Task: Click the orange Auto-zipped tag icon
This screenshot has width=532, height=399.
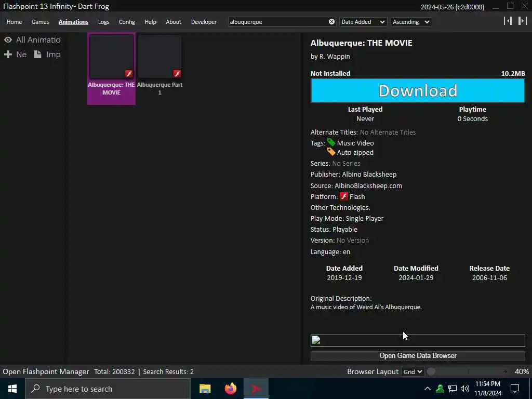Action: coord(331,152)
